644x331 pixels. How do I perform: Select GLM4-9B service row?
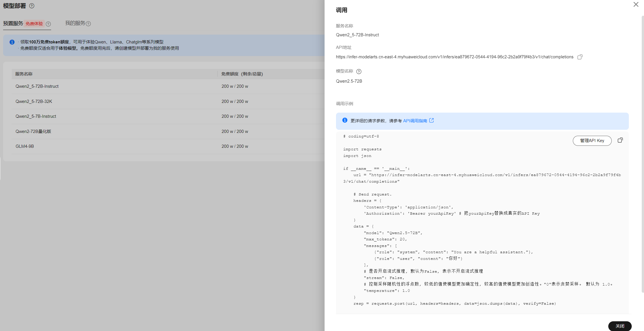(x=25, y=146)
